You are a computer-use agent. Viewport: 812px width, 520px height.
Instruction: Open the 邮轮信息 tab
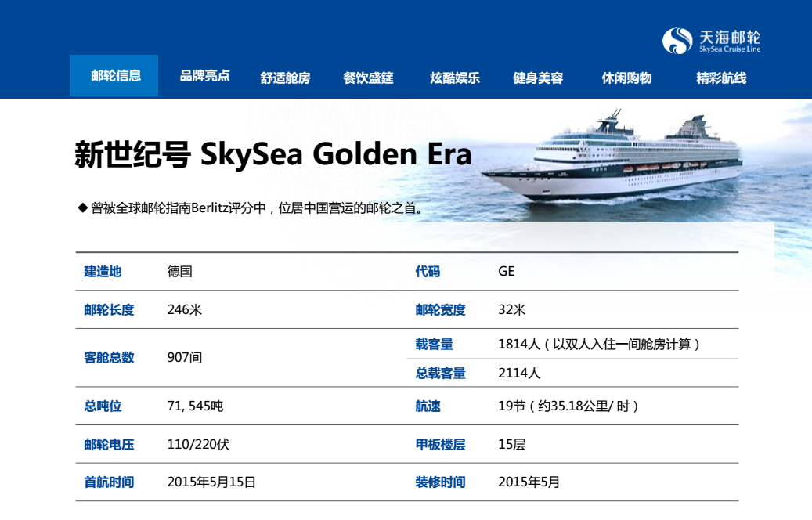114,76
